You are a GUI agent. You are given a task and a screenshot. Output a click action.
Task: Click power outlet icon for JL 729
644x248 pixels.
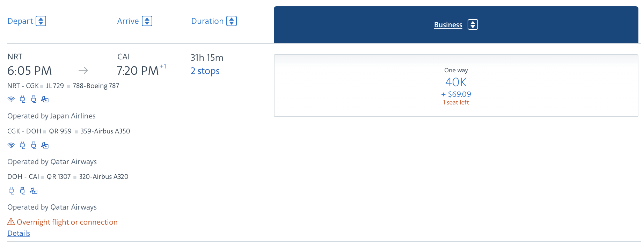(22, 99)
